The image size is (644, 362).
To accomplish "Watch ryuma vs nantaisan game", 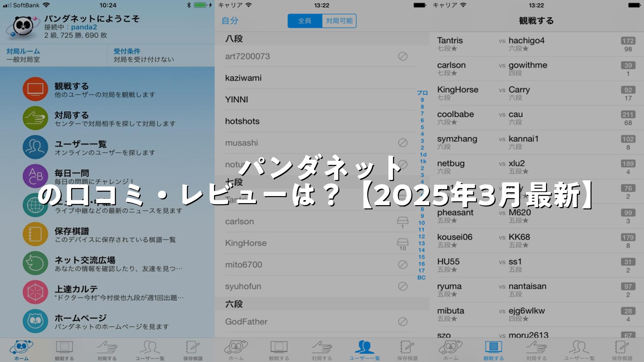I will pyautogui.click(x=537, y=290).
